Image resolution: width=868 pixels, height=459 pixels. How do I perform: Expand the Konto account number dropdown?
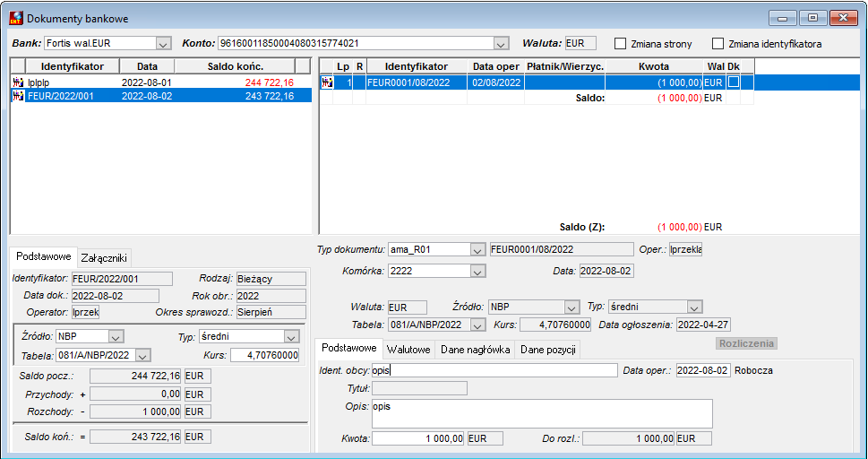click(501, 43)
